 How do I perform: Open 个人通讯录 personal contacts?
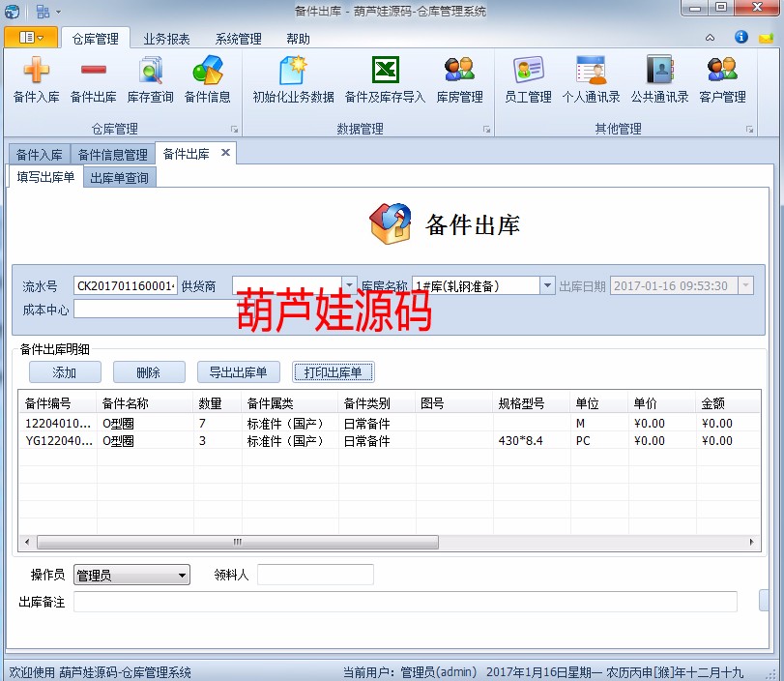coord(591,73)
